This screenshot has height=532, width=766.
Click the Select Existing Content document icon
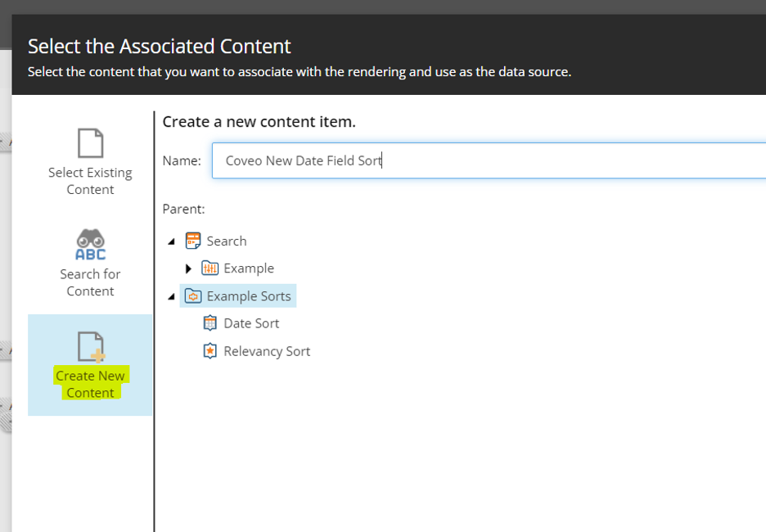coord(90,143)
